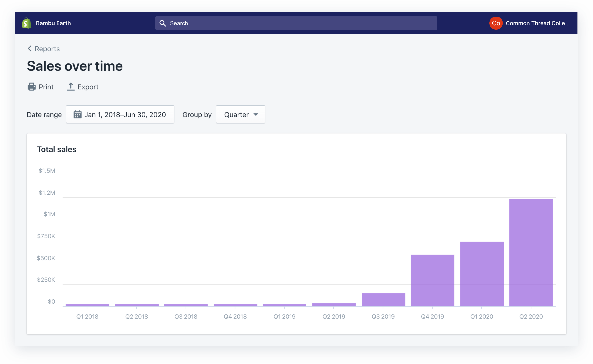Click the Export button label

click(88, 87)
